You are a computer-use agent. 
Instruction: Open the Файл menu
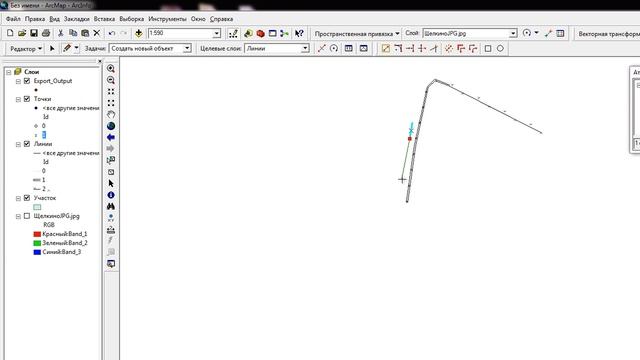[x=13, y=19]
